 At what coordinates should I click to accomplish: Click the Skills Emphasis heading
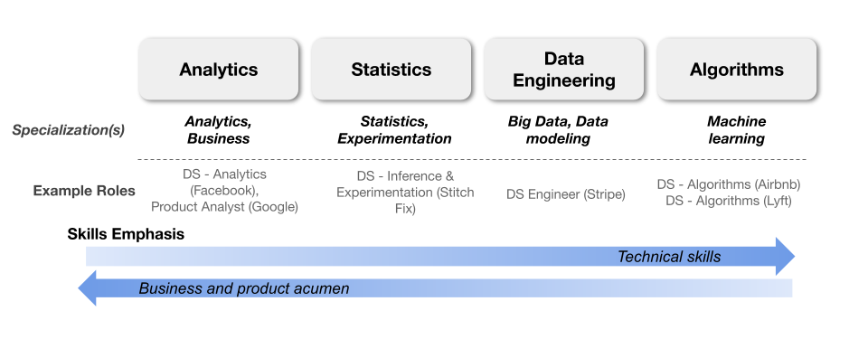[x=126, y=234]
